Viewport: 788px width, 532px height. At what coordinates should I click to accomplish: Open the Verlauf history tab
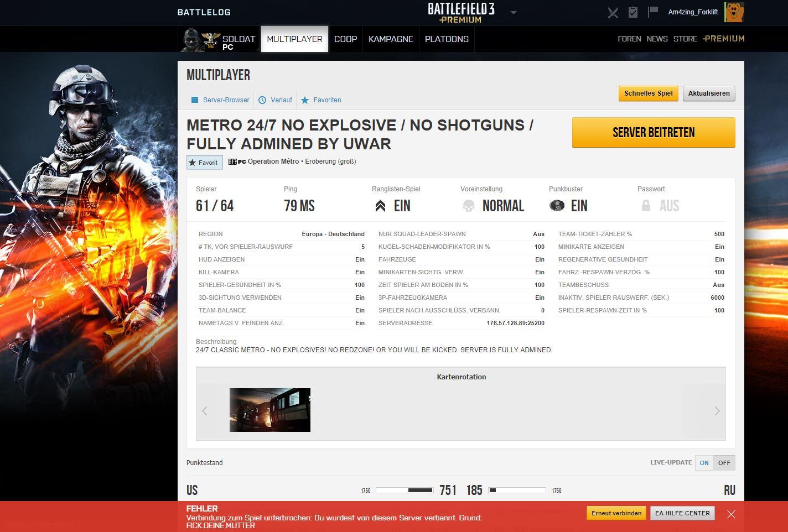275,100
